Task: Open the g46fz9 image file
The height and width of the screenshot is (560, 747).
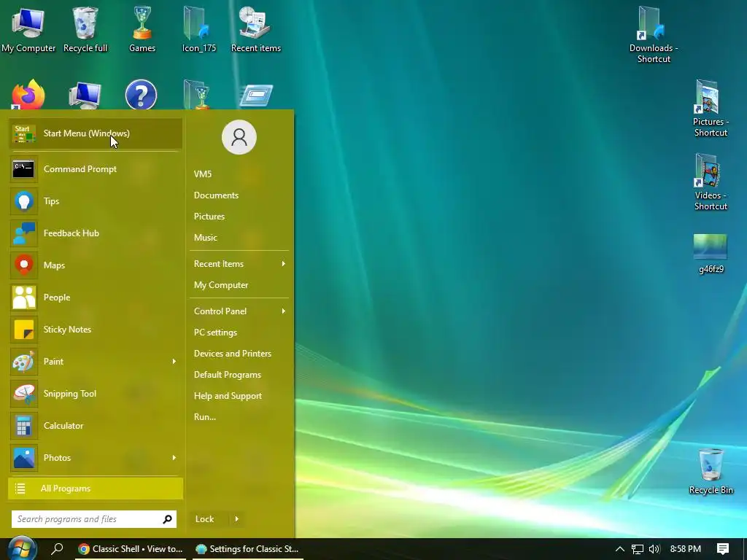Action: (x=711, y=254)
